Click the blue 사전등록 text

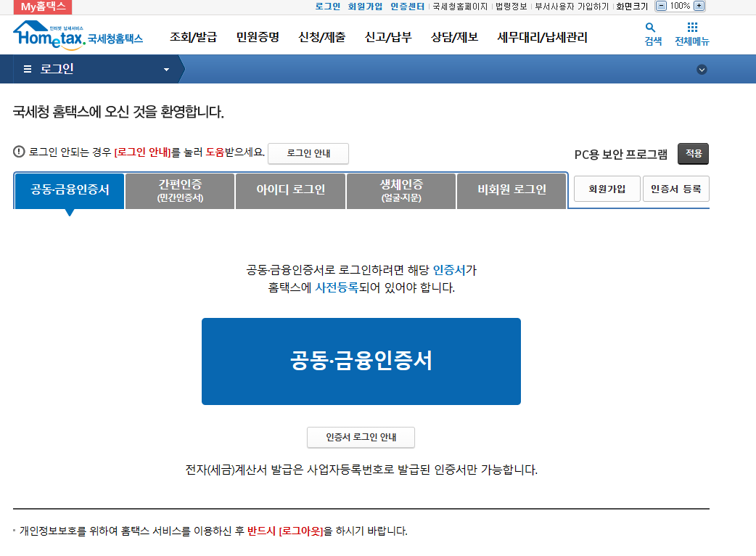point(337,288)
